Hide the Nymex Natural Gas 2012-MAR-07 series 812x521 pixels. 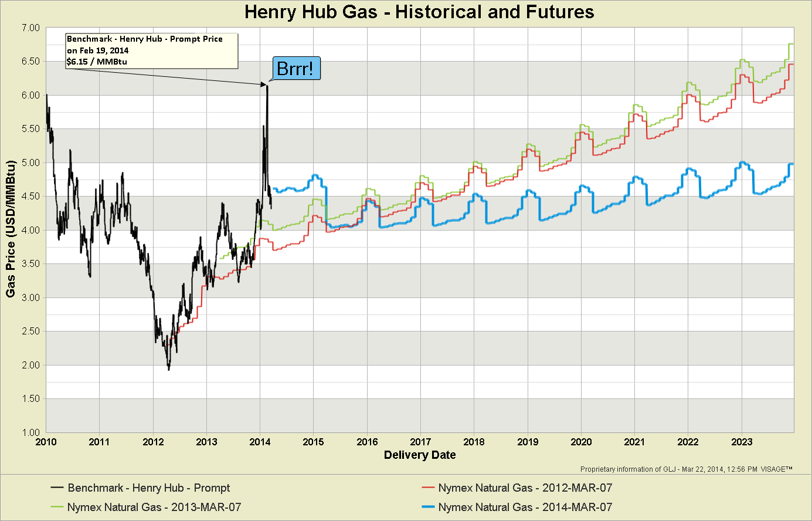click(x=527, y=488)
